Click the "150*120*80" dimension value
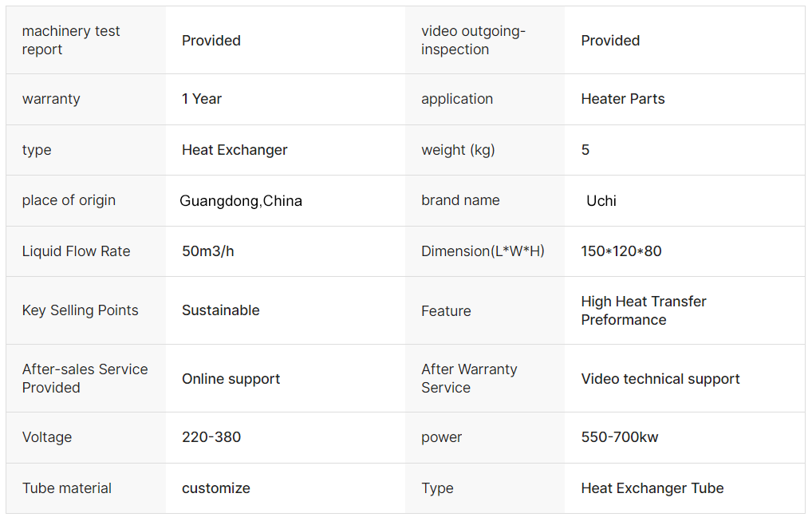This screenshot has height=521, width=812. point(621,251)
